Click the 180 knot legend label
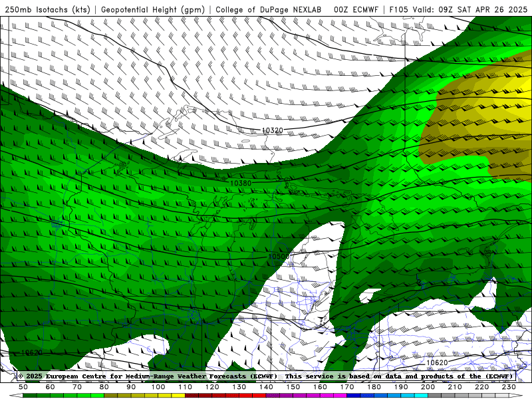This screenshot has height=399, width=532. coord(374,387)
